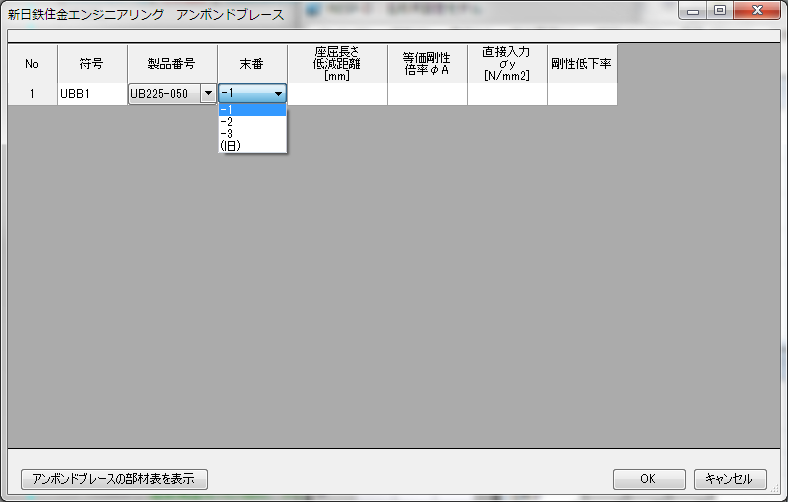The width and height of the screenshot is (788, 502).
Task: Minimize the アンボンドブレース window
Action: click(693, 11)
